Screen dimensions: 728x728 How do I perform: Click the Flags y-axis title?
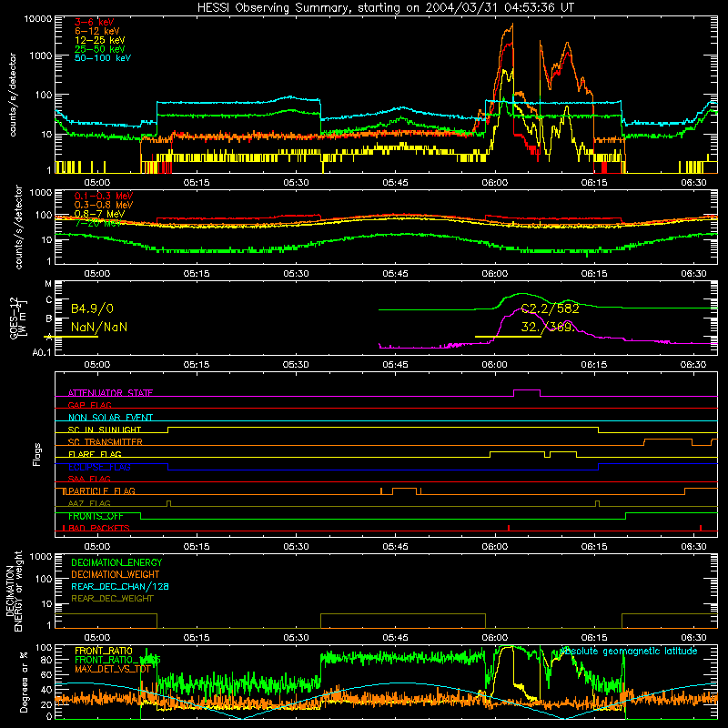point(37,454)
